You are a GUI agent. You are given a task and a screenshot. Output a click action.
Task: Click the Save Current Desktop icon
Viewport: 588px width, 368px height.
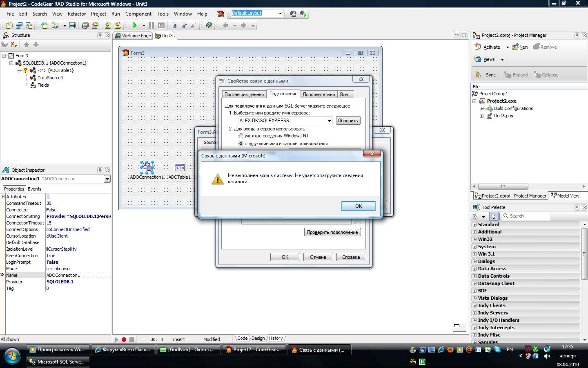pos(293,13)
